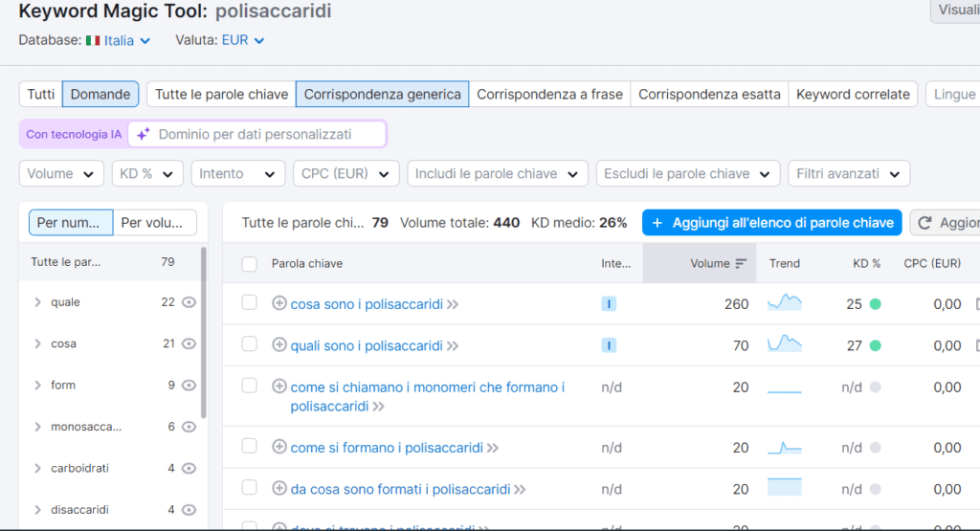Click plus icon beside 'come si chiamano i monomeri'
The height and width of the screenshot is (531, 980).
pos(279,387)
